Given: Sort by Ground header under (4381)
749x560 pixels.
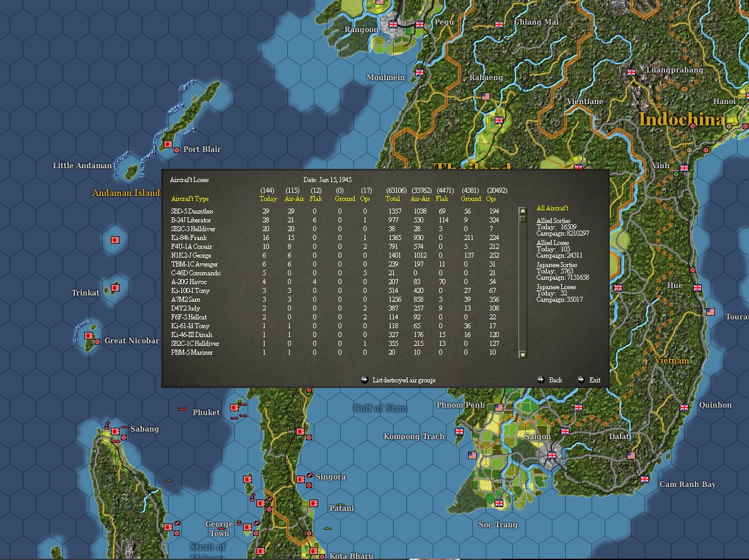Looking at the screenshot, I should click(471, 199).
